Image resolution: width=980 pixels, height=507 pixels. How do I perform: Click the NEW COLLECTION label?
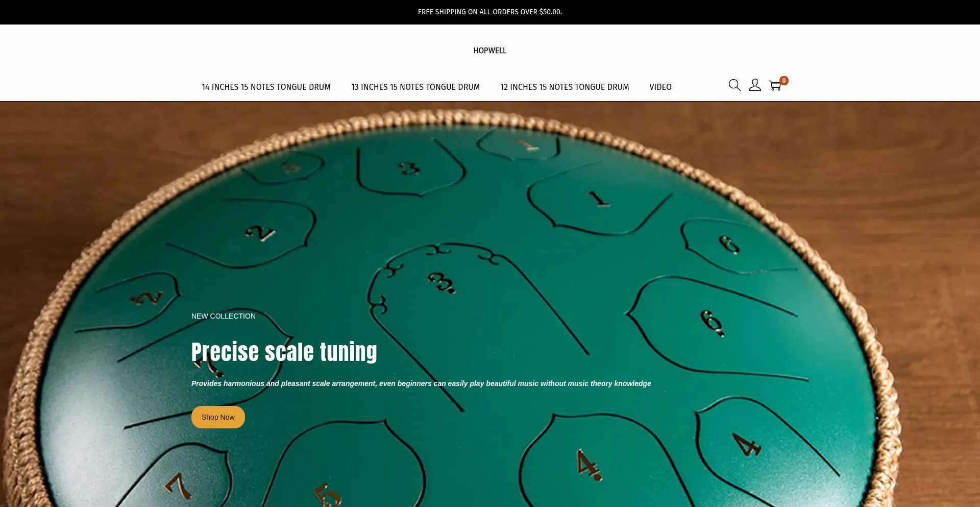223,316
